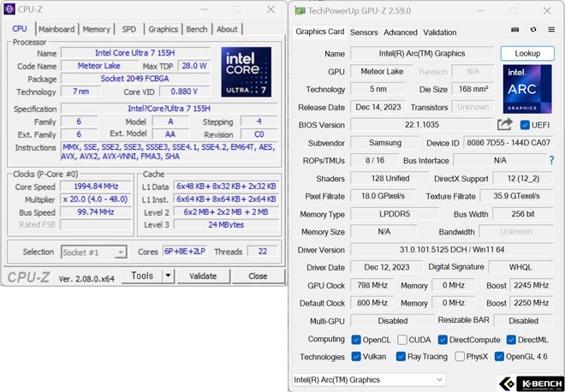Click the Die Size value 168 mm²
This screenshot has height=392, width=565.
tap(473, 89)
